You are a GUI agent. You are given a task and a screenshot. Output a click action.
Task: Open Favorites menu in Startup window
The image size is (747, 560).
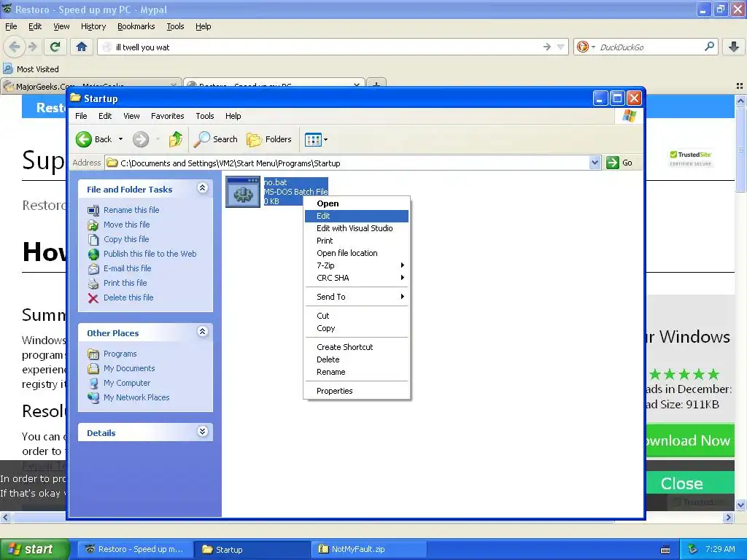[x=167, y=116]
